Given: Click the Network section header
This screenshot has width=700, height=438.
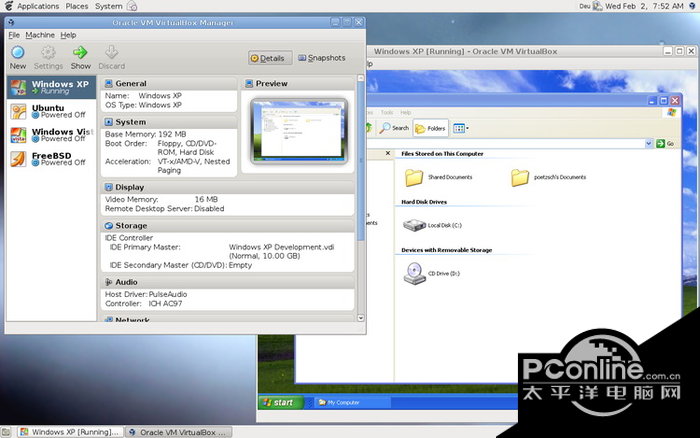Looking at the screenshot, I should [x=228, y=319].
